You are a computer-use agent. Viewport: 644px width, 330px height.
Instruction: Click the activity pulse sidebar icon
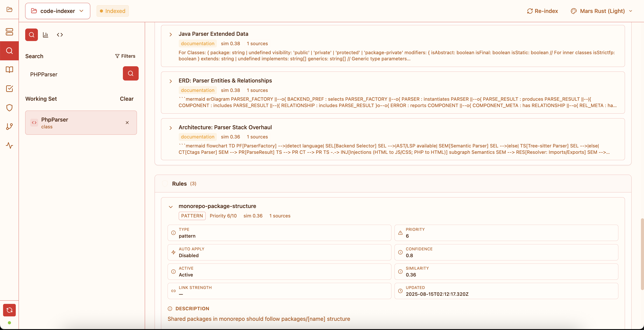(9, 145)
